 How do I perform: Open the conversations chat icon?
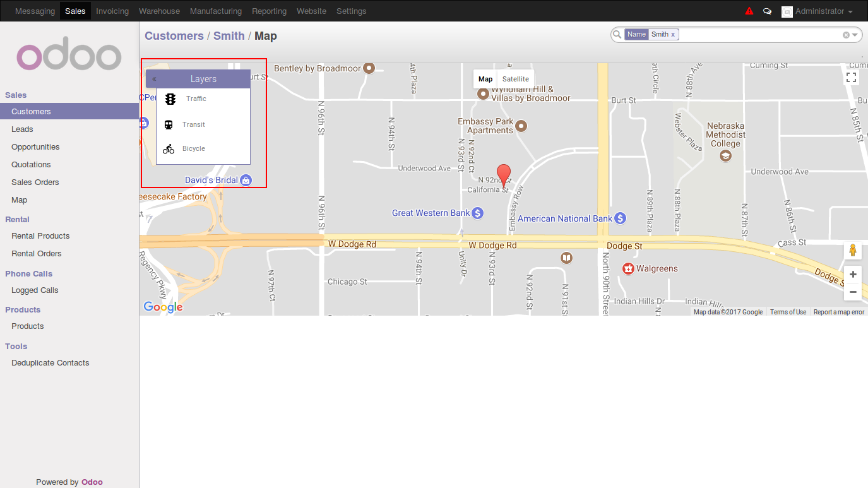[x=767, y=11]
